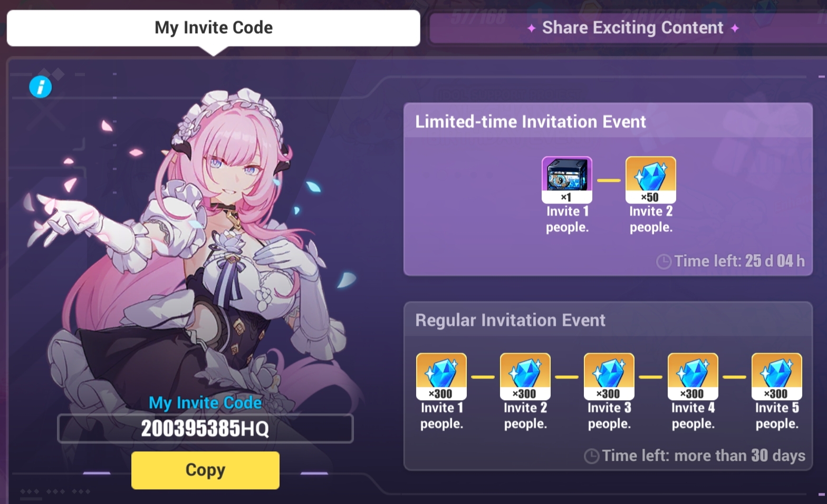
Task: Select the Invite 1 people x300 crystal reward
Action: pyautogui.click(x=441, y=376)
